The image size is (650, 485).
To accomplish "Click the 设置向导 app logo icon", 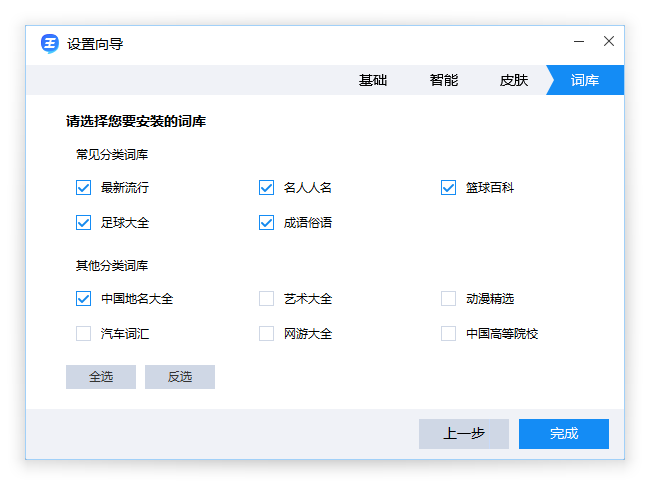I will click(x=50, y=43).
